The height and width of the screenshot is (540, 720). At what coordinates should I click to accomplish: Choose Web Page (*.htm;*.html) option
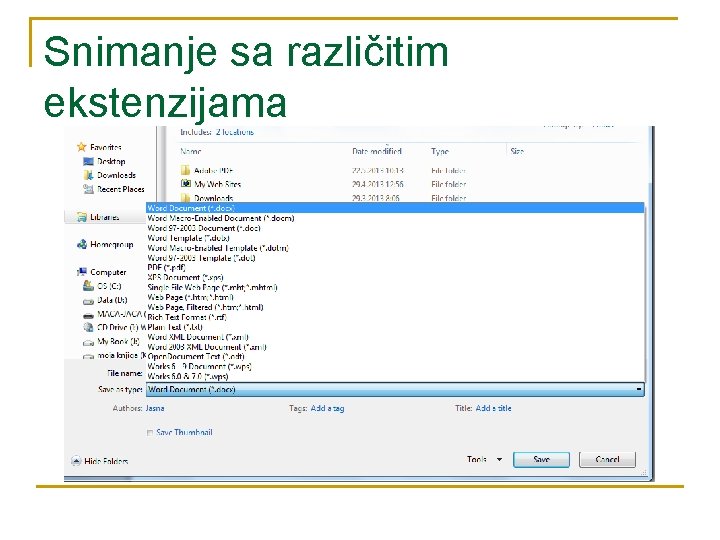click(395, 297)
